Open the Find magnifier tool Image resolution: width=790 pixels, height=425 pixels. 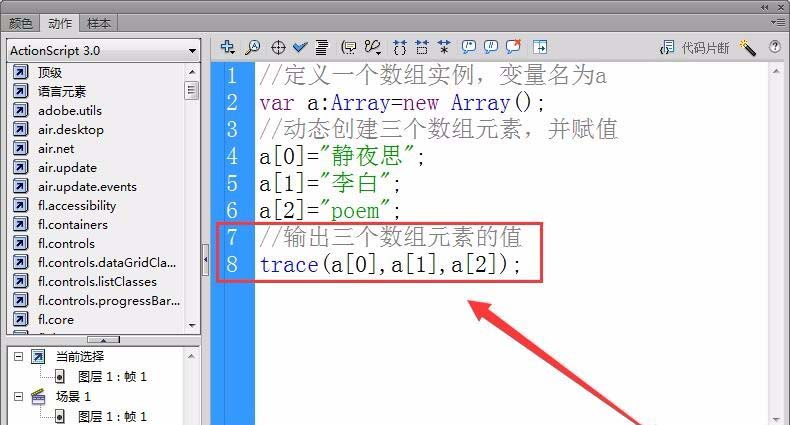pyautogui.click(x=252, y=47)
